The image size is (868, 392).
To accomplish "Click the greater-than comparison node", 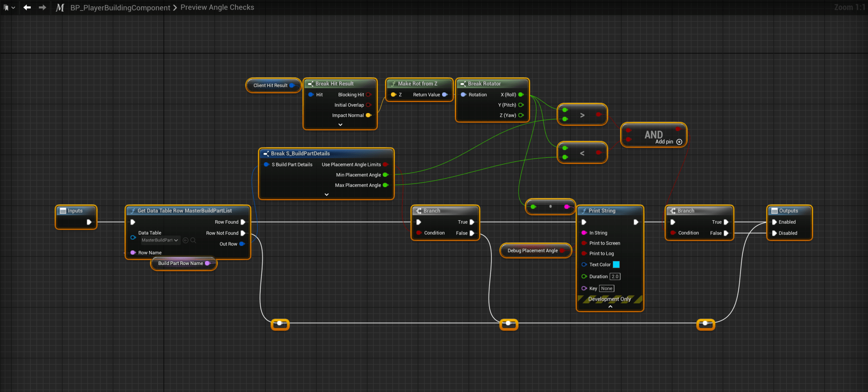I will click(x=582, y=115).
